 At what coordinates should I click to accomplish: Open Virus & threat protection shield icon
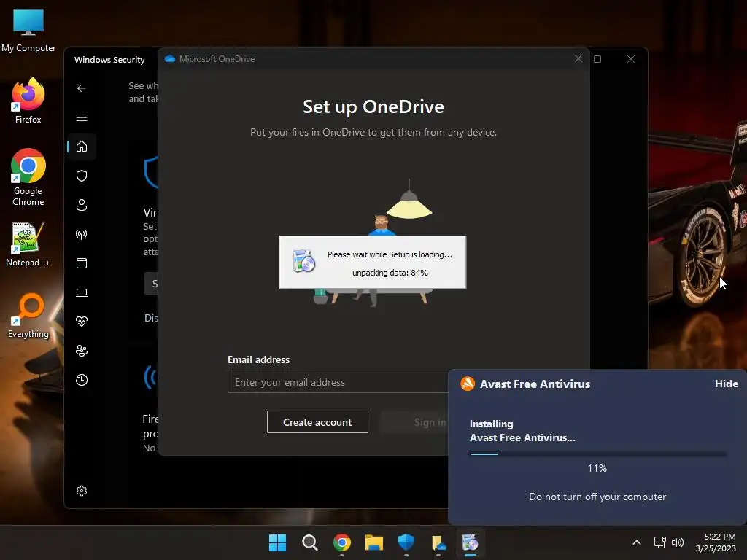pyautogui.click(x=82, y=176)
